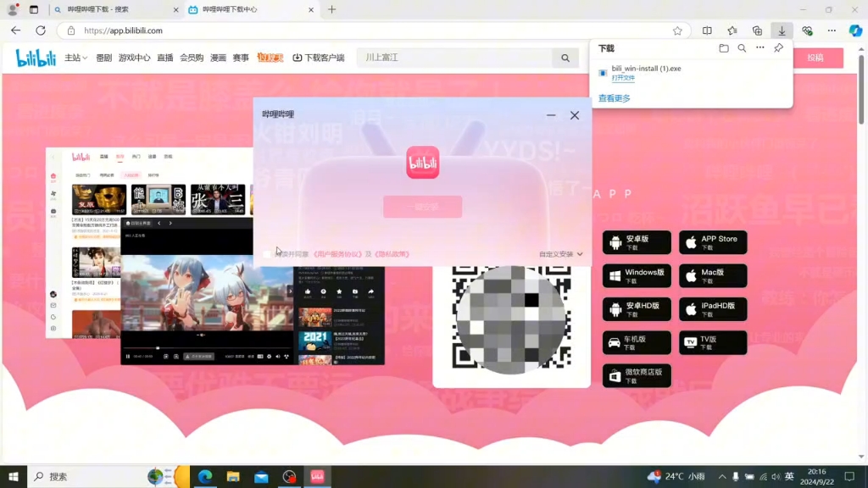This screenshot has width=868, height=488.
Task: Open the Windows Start menu
Action: [x=14, y=476]
